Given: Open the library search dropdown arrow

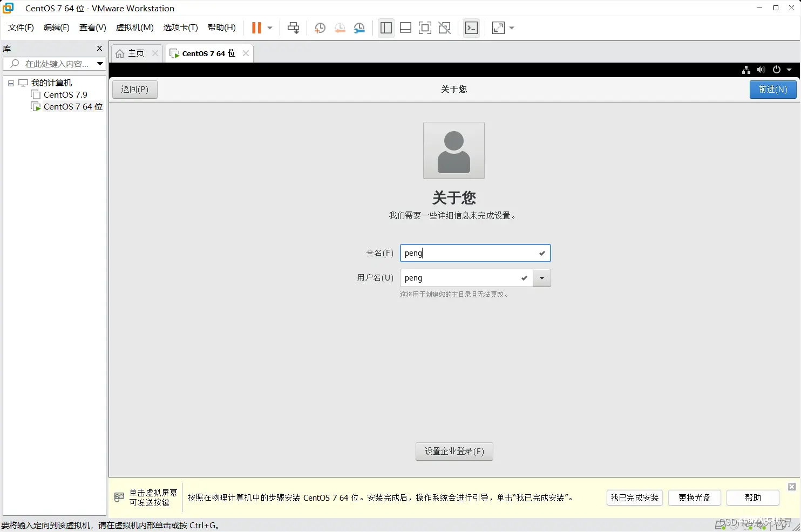Looking at the screenshot, I should (x=100, y=64).
